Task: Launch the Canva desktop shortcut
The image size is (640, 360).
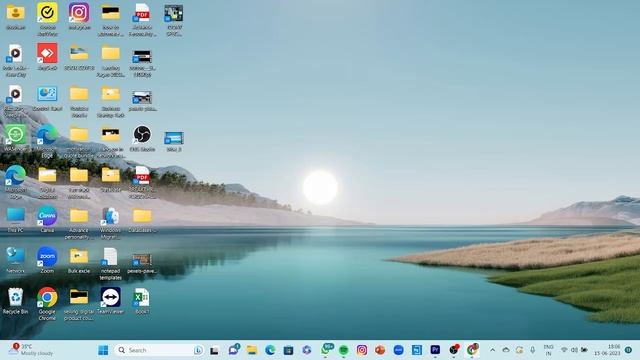Action: click(47, 216)
